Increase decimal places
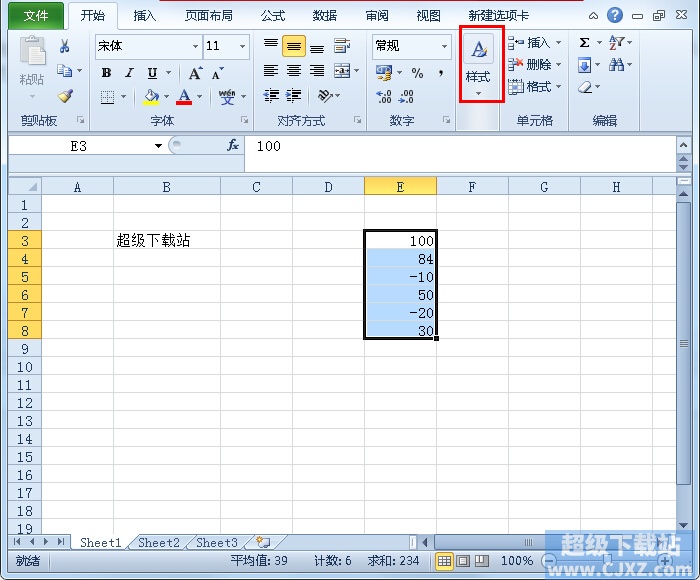Screen dimensions: 700x580 click(383, 96)
